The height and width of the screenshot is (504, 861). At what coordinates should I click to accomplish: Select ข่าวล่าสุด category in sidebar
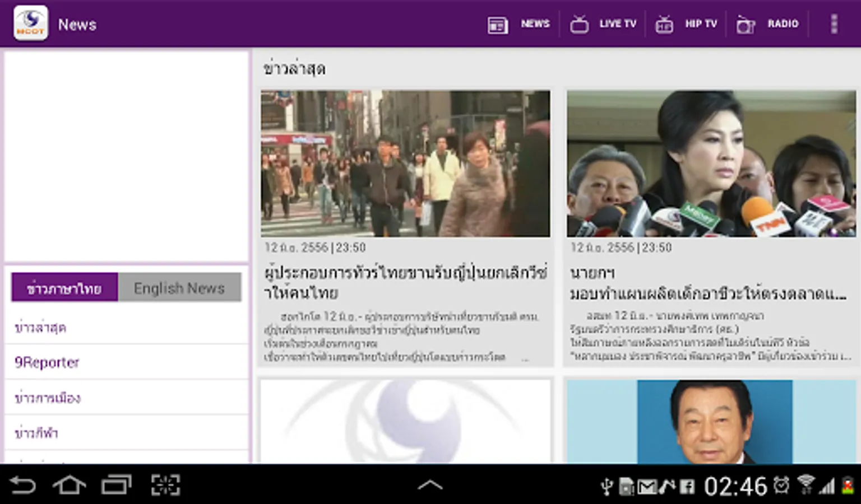[x=40, y=328]
